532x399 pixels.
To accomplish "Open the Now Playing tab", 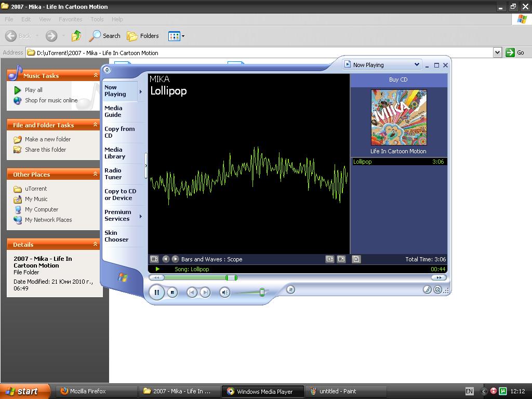I will pos(120,90).
